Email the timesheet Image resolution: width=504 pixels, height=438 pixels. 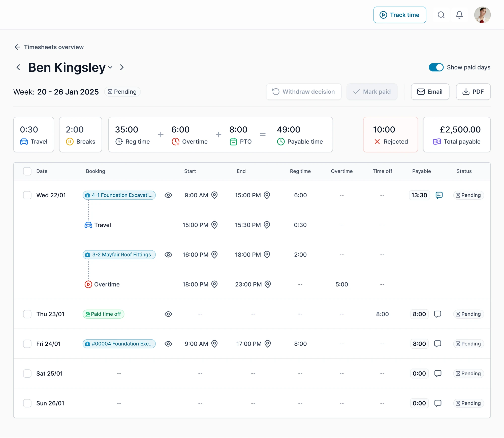click(x=430, y=92)
